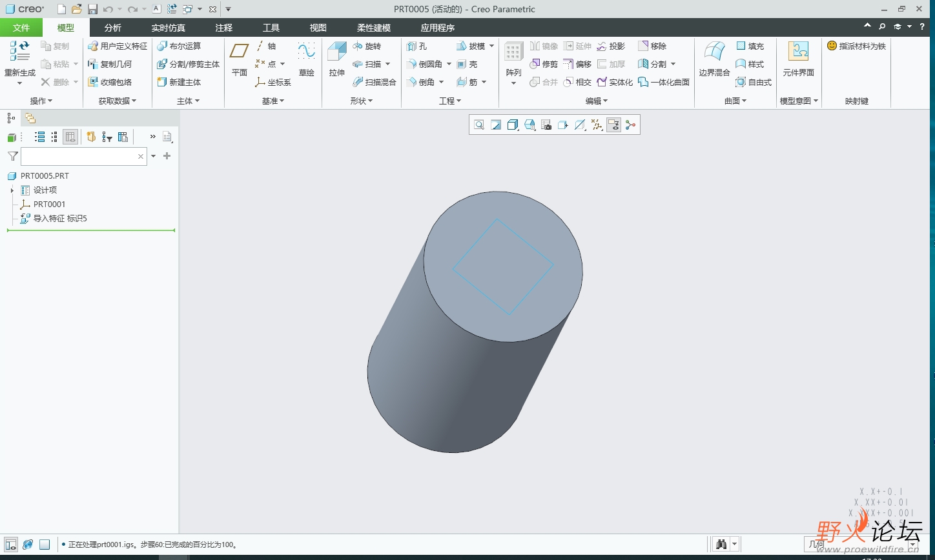Toggle the browser display icon in status bar
The width and height of the screenshot is (935, 560).
click(28, 545)
